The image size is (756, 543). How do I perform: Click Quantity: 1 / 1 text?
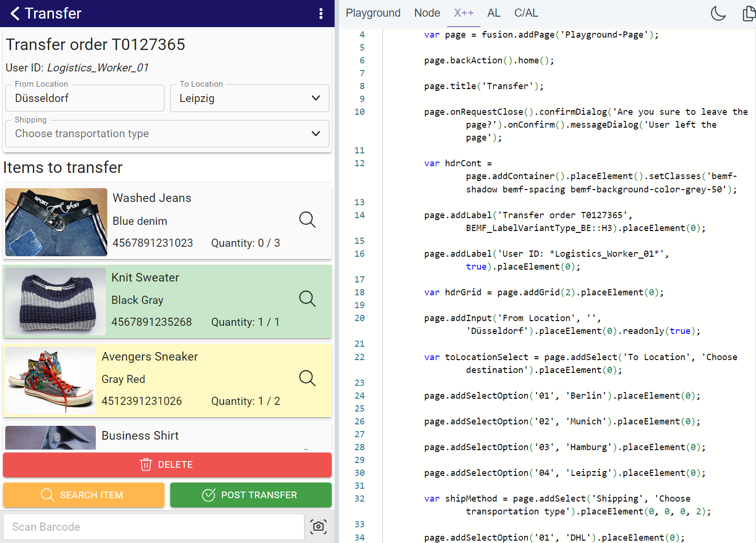(245, 322)
